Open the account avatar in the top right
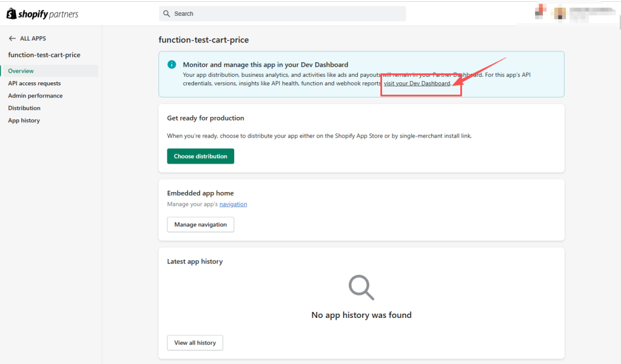621x364 pixels. coord(559,13)
